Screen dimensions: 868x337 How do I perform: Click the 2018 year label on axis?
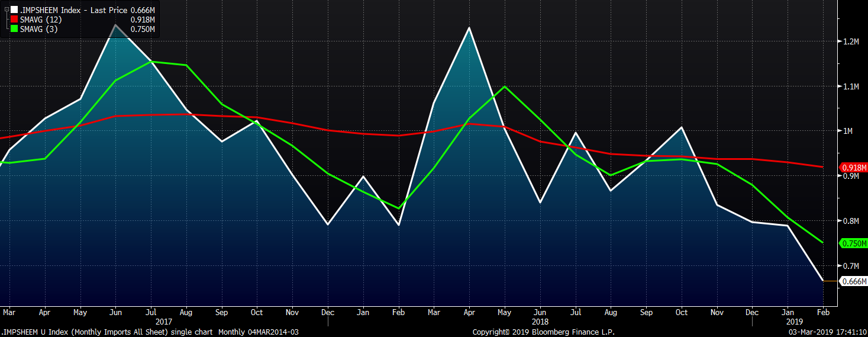point(540,322)
